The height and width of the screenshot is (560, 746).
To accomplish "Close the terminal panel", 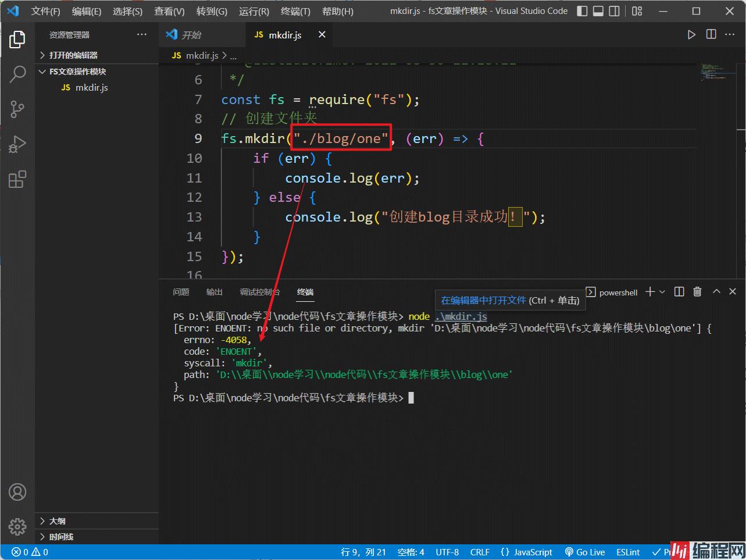I will point(733,292).
